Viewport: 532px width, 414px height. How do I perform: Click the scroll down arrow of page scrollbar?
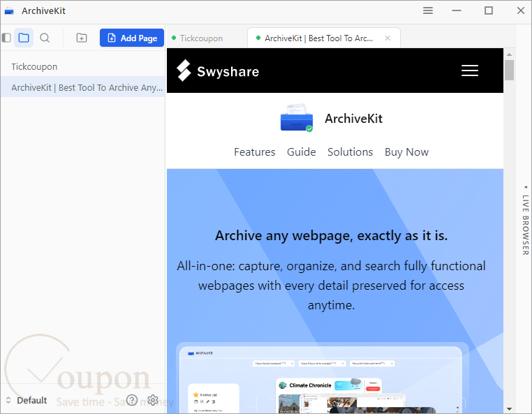509,409
